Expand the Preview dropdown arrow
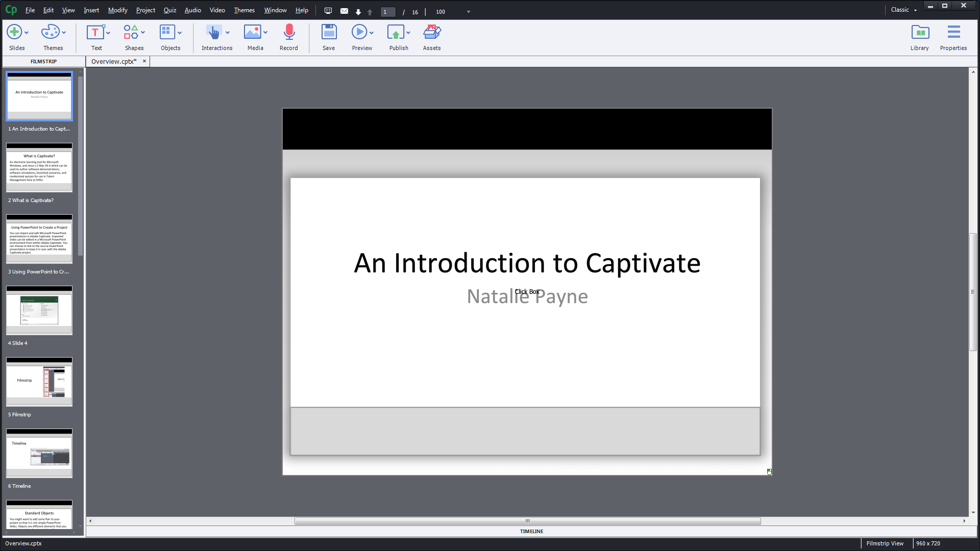This screenshot has width=980, height=551. tap(372, 33)
